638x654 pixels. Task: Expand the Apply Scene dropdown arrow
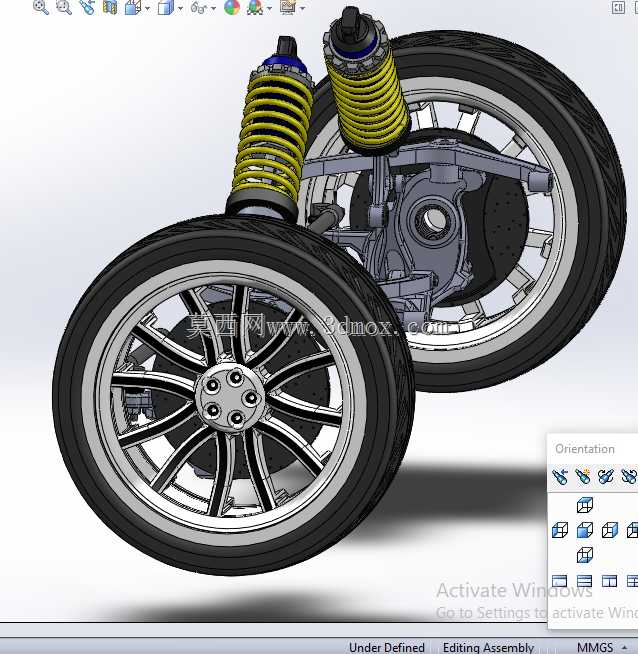[x=269, y=8]
